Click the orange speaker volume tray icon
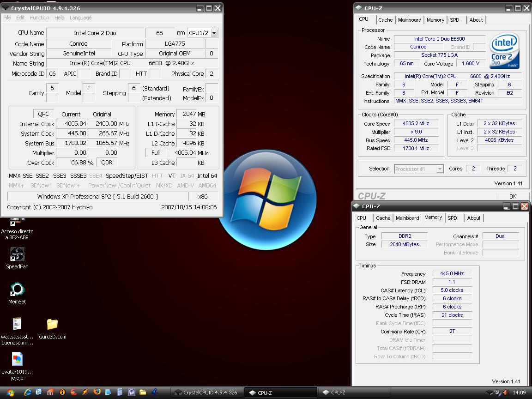Viewport: 532px width, 399px height. [506, 393]
